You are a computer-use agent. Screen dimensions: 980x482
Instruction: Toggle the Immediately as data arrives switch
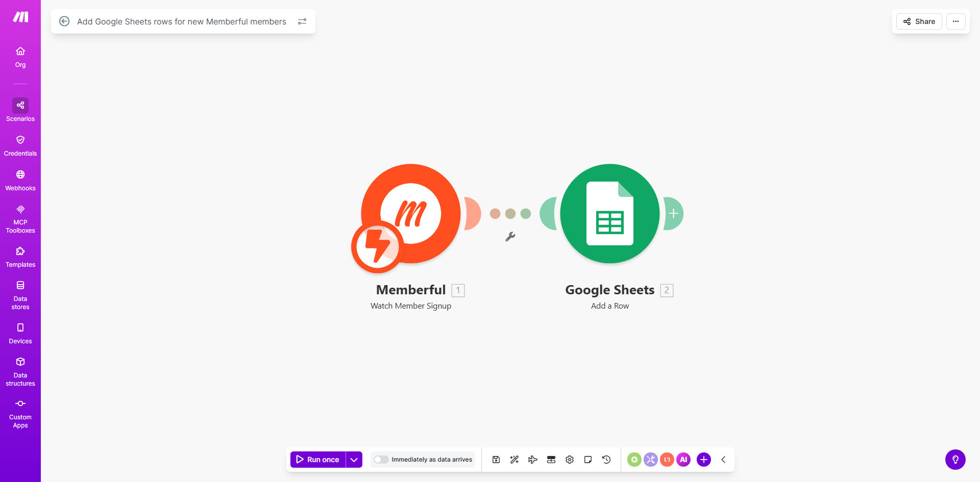(381, 460)
